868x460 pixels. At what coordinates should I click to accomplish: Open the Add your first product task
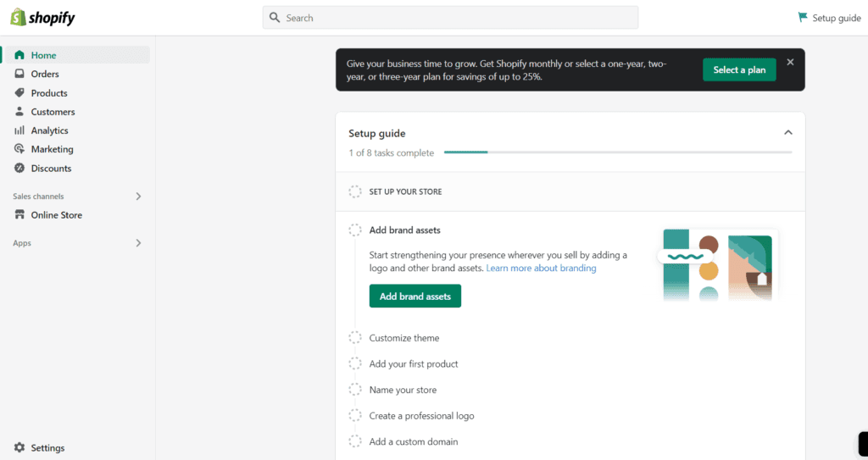(x=414, y=363)
